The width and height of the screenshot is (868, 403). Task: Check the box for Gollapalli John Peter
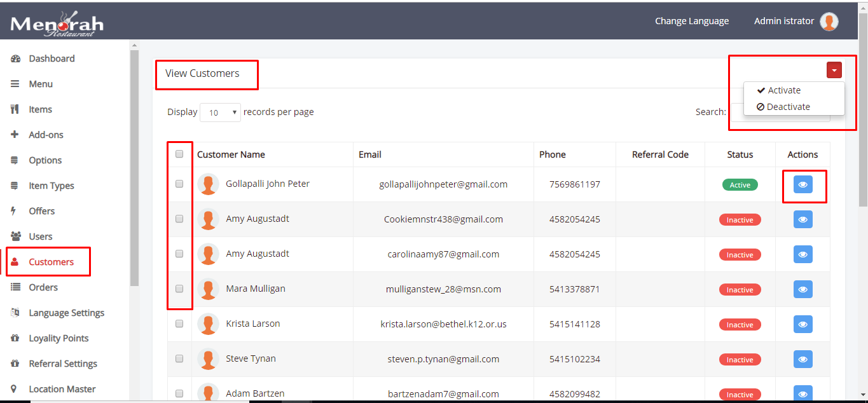[x=179, y=184]
